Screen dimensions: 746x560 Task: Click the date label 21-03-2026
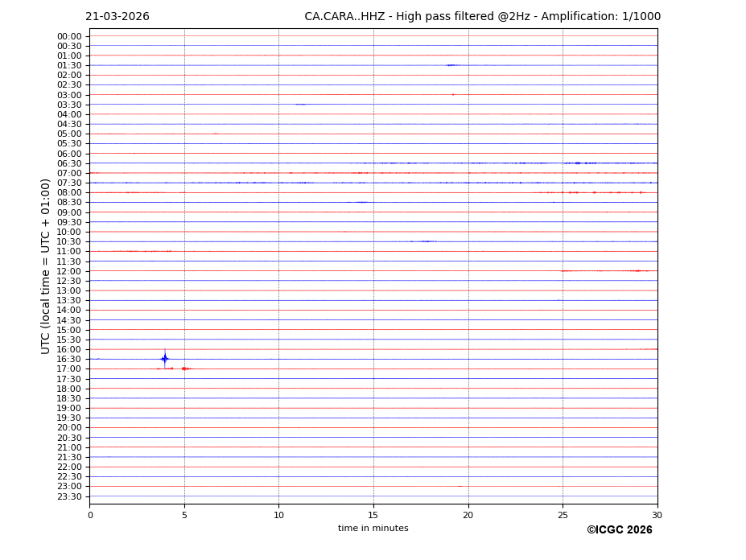117,17
